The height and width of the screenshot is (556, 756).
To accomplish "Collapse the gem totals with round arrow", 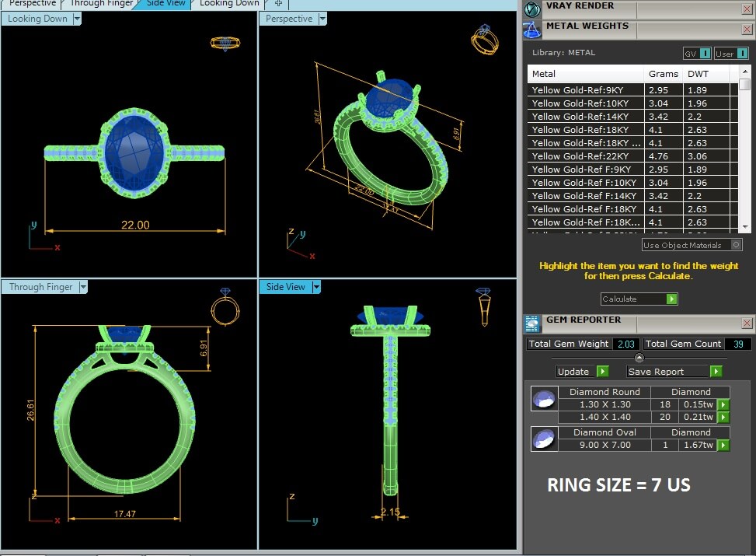I will coord(639,358).
